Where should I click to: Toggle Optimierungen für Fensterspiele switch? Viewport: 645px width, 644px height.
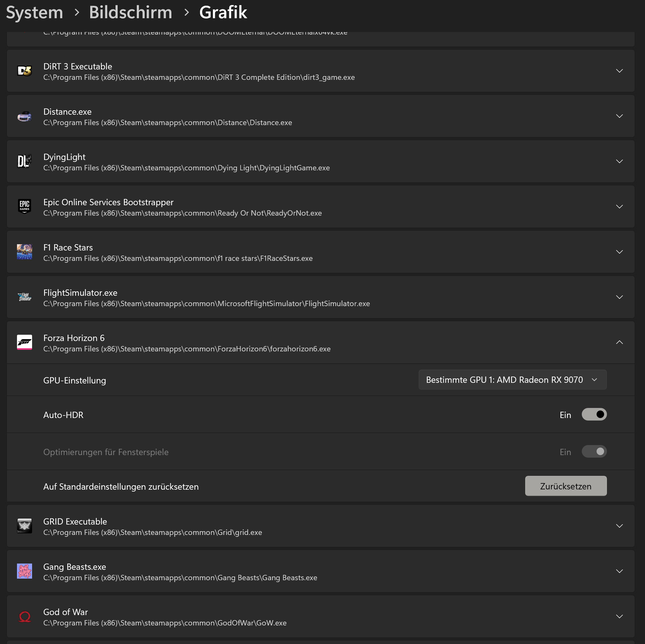594,451
